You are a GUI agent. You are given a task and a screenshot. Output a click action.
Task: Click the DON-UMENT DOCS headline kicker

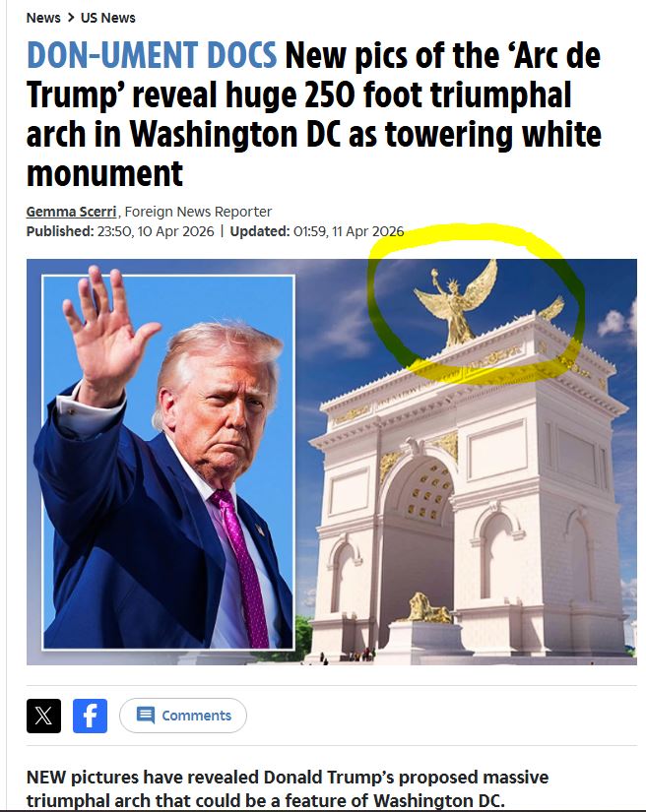coord(152,55)
